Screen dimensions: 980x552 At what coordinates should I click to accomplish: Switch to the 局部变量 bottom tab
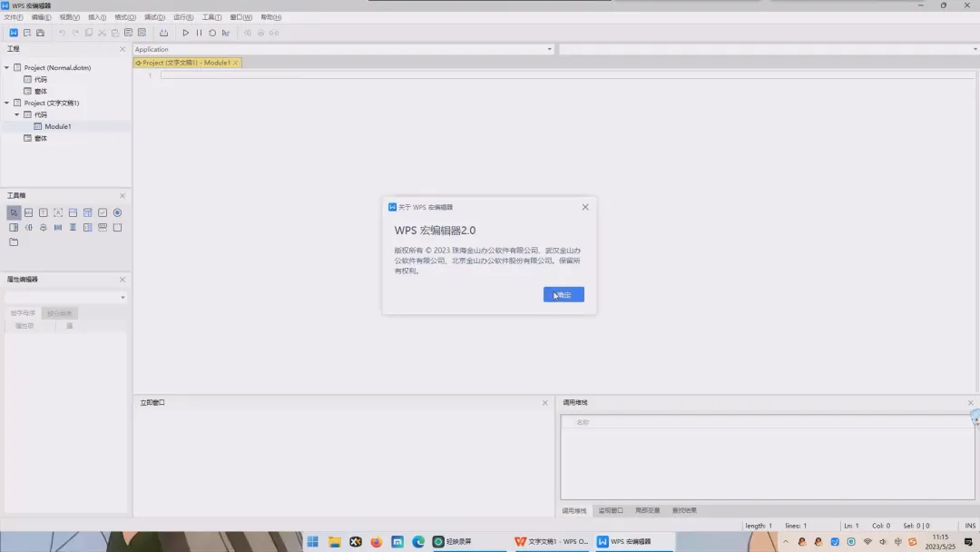(x=648, y=511)
